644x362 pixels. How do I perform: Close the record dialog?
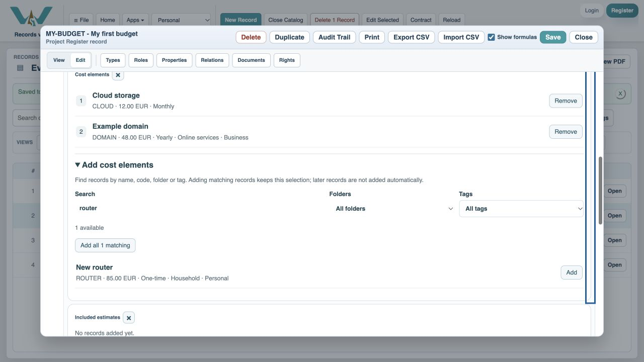click(x=584, y=37)
